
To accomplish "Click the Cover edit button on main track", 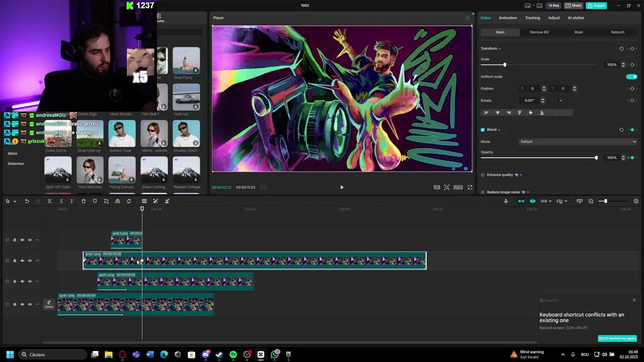I will 49,305.
